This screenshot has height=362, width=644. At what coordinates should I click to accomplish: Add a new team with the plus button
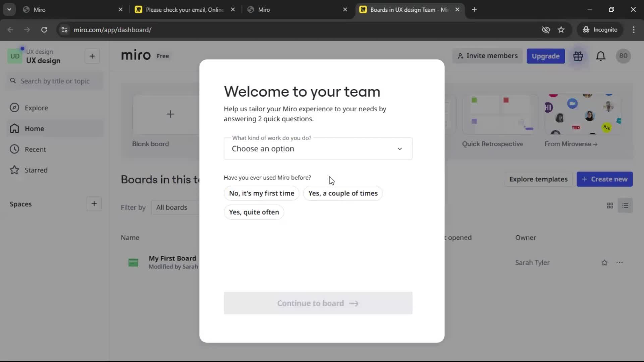92,56
